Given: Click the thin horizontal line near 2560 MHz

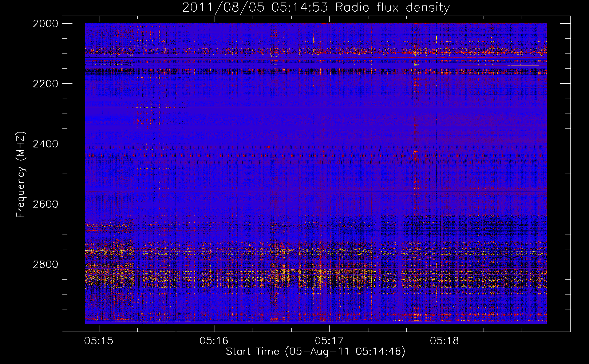Looking at the screenshot, I should (291, 191).
